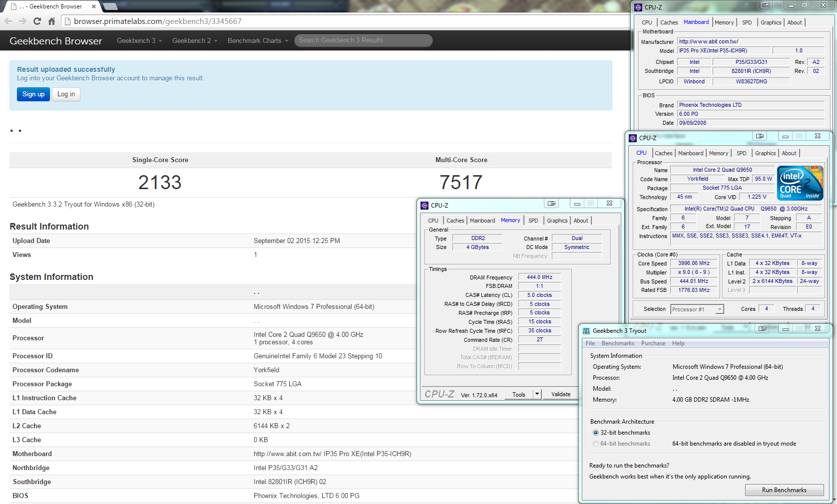Close the Geekbench 3 Tryout window
The height and width of the screenshot is (504, 837).
tap(818, 328)
